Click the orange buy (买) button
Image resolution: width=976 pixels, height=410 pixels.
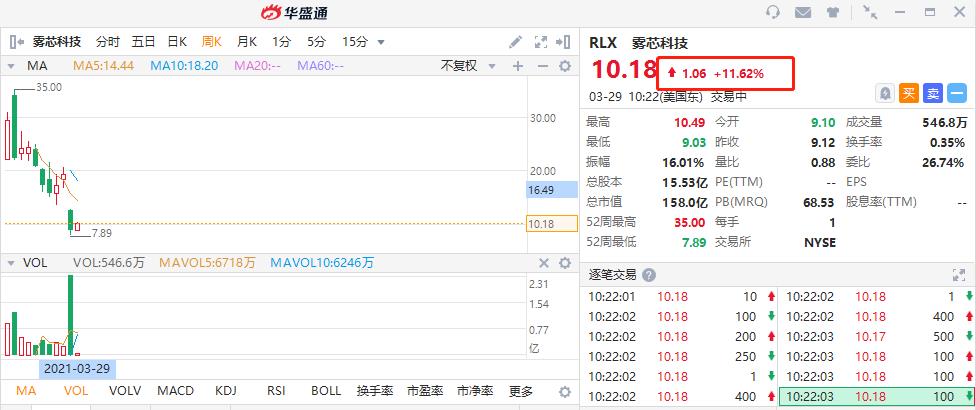[x=909, y=93]
